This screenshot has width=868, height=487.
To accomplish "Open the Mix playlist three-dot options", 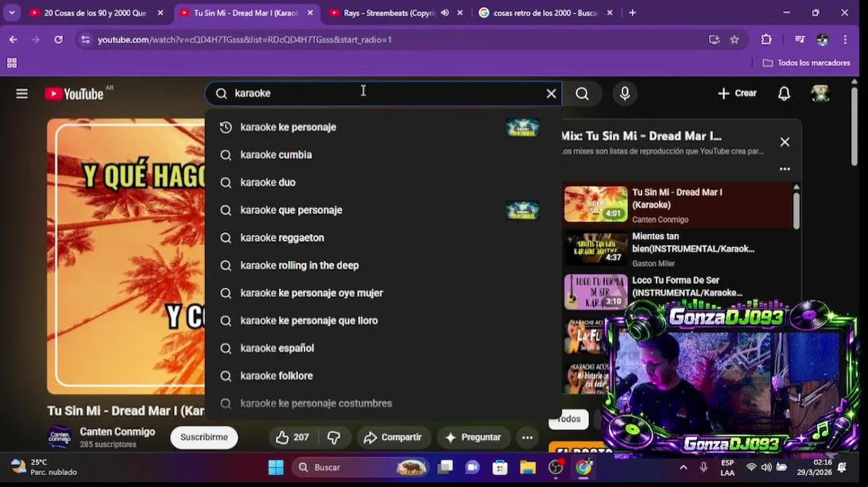I will click(x=785, y=169).
